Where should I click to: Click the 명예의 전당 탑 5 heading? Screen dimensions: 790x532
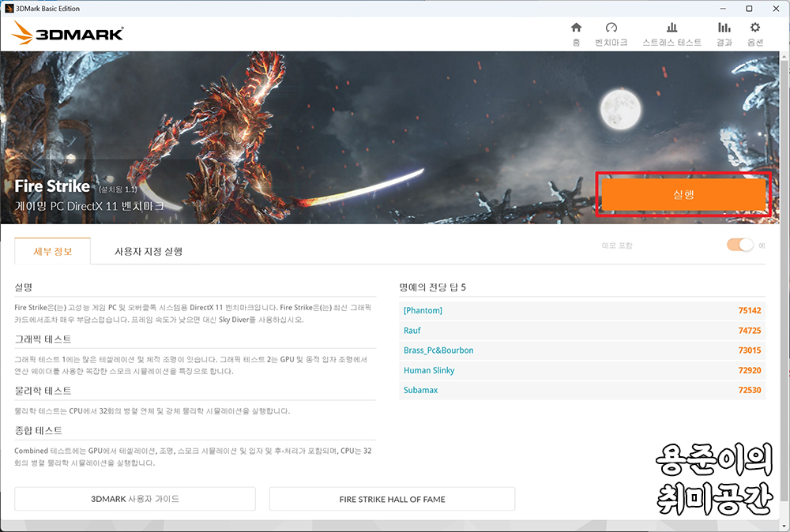pyautogui.click(x=432, y=287)
